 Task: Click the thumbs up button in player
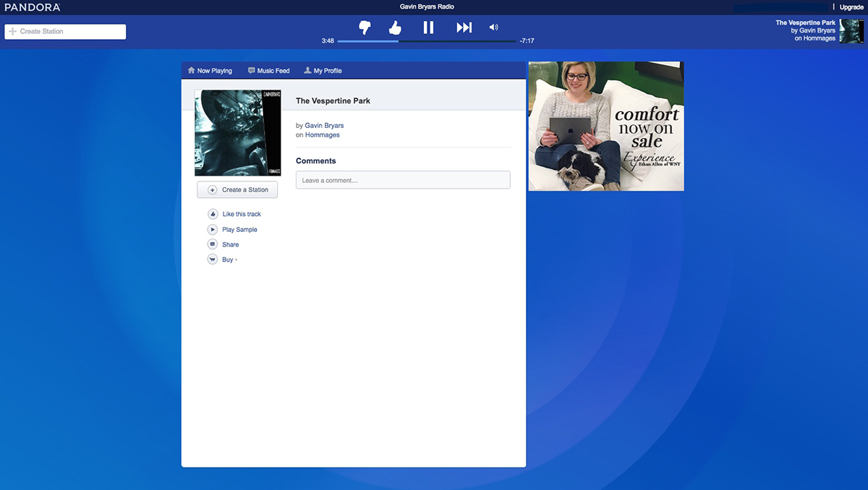394,27
